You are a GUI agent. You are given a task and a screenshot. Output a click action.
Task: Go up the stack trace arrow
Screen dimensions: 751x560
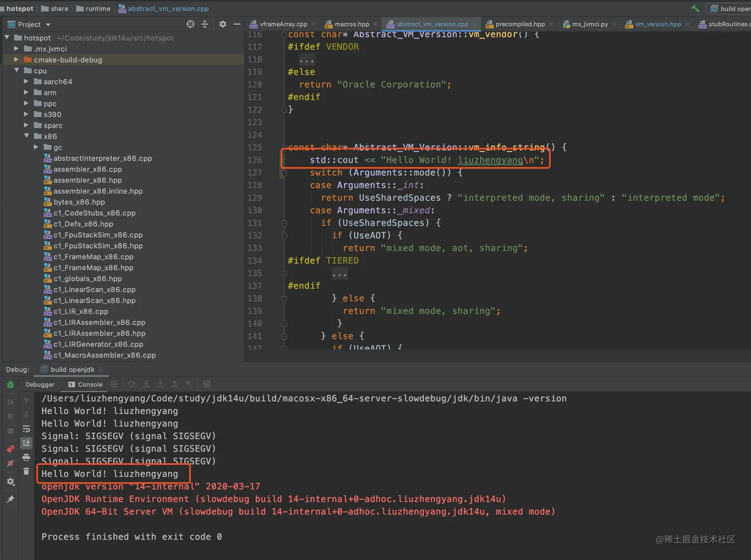(26, 400)
